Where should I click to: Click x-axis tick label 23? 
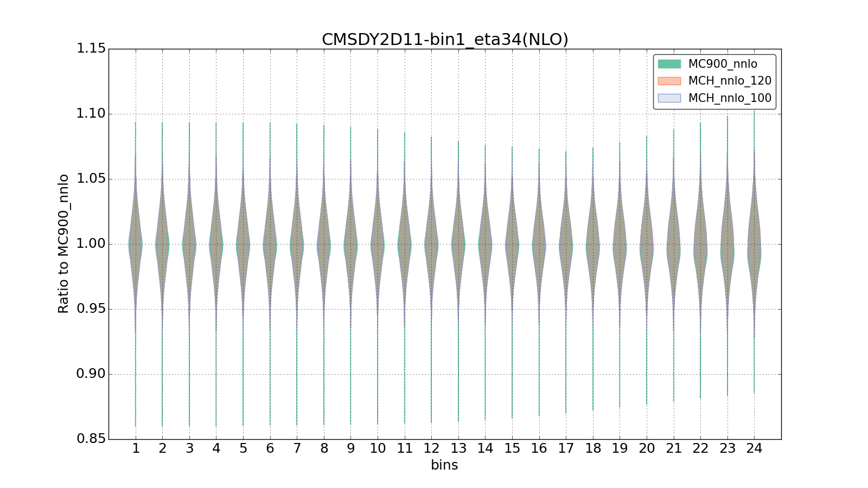pyautogui.click(x=727, y=449)
